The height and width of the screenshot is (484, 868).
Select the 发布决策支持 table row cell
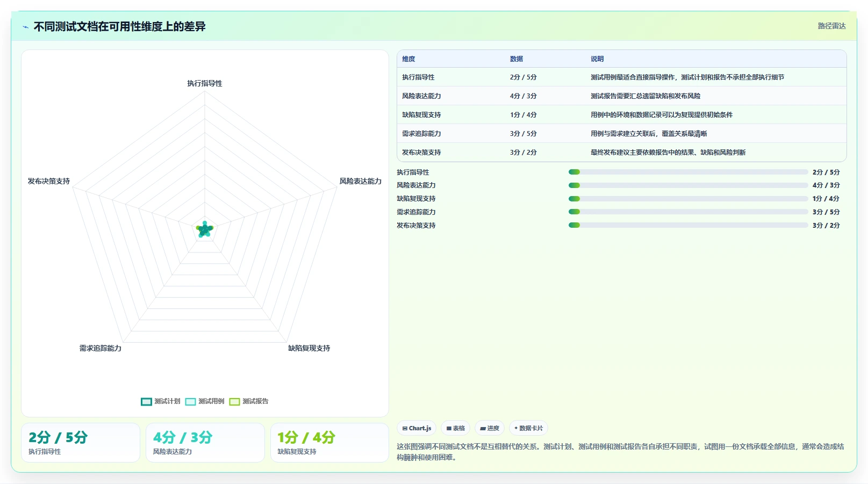(x=421, y=153)
